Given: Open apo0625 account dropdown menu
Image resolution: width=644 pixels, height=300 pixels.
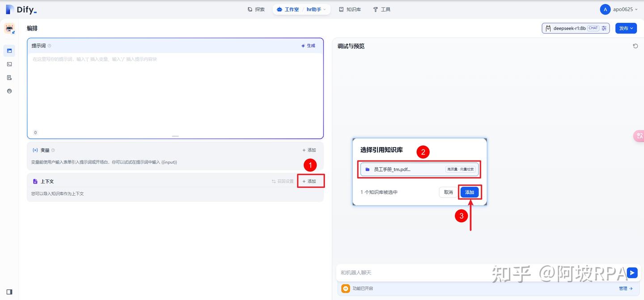Looking at the screenshot, I should [x=619, y=9].
